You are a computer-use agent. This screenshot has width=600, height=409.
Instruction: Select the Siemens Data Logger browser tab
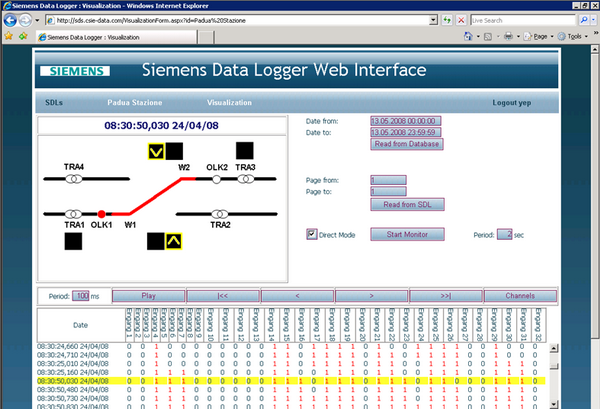116,37
